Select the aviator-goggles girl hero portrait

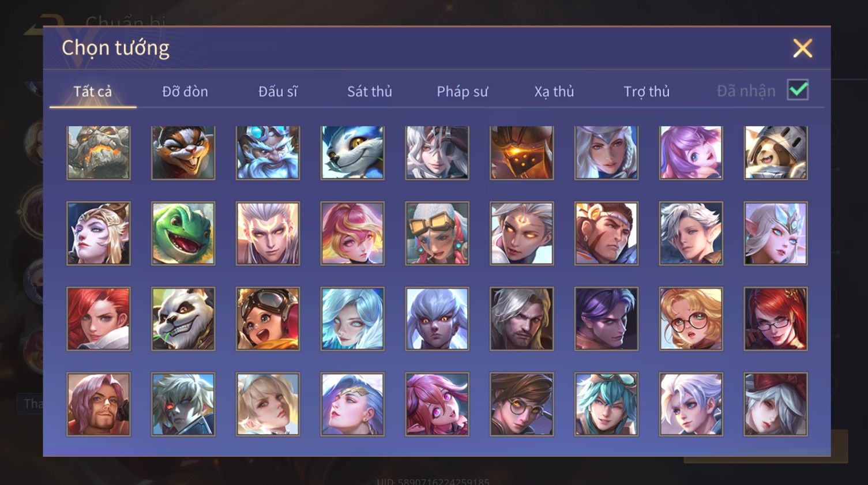coord(268,319)
